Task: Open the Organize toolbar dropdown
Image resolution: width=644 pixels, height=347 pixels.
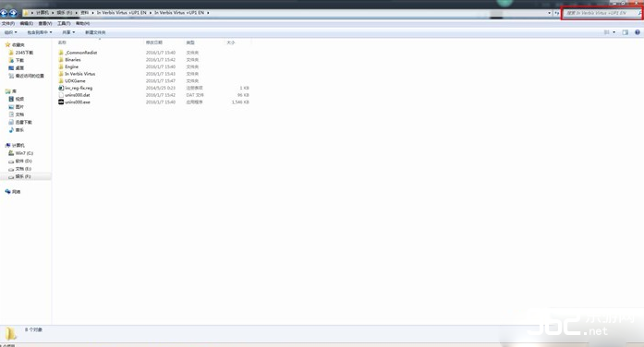Action: [x=11, y=32]
